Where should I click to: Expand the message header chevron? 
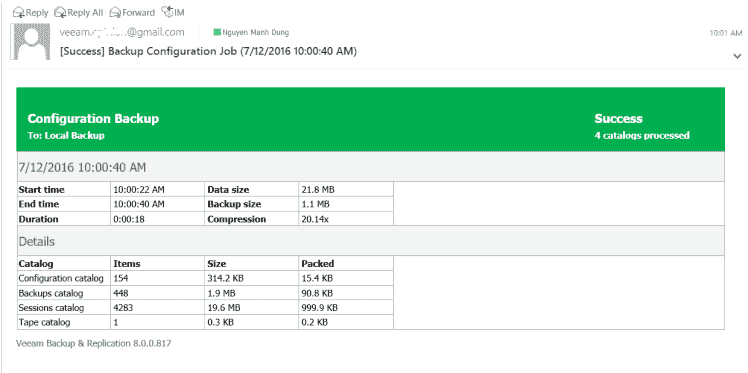click(x=737, y=56)
